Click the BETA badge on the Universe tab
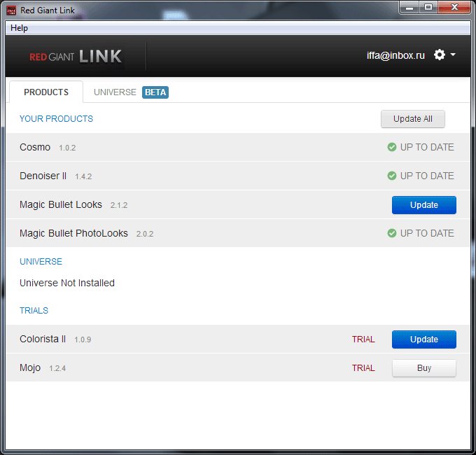 [x=155, y=92]
